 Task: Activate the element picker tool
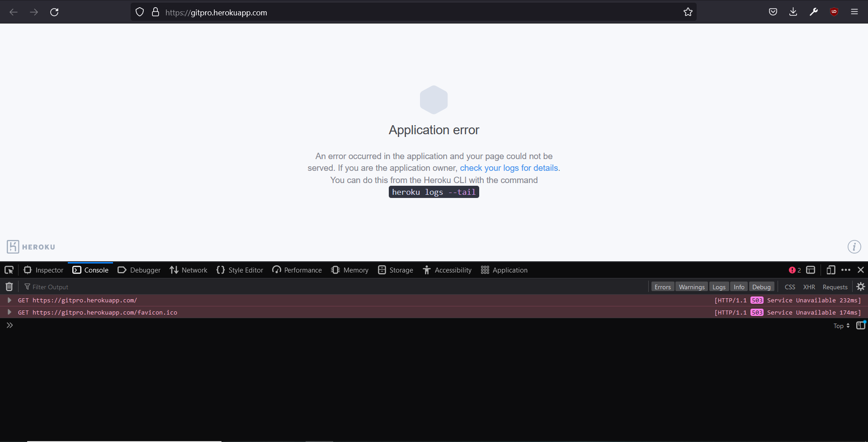coord(9,270)
